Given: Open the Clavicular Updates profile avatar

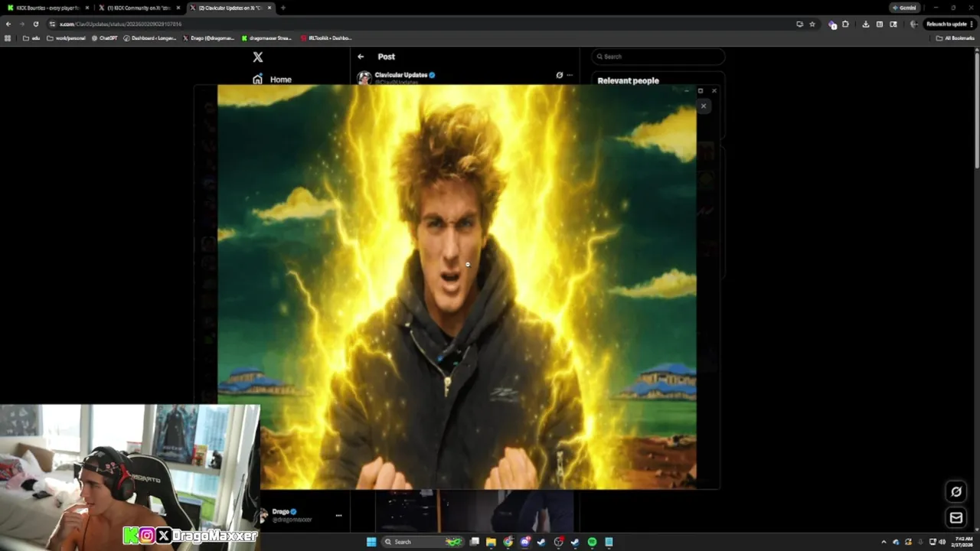Looking at the screenshot, I should click(364, 77).
